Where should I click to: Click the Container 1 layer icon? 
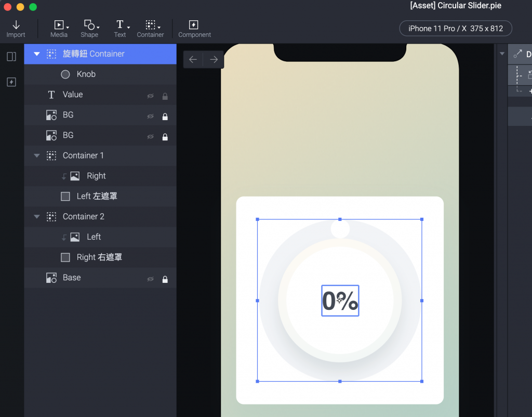coord(51,156)
